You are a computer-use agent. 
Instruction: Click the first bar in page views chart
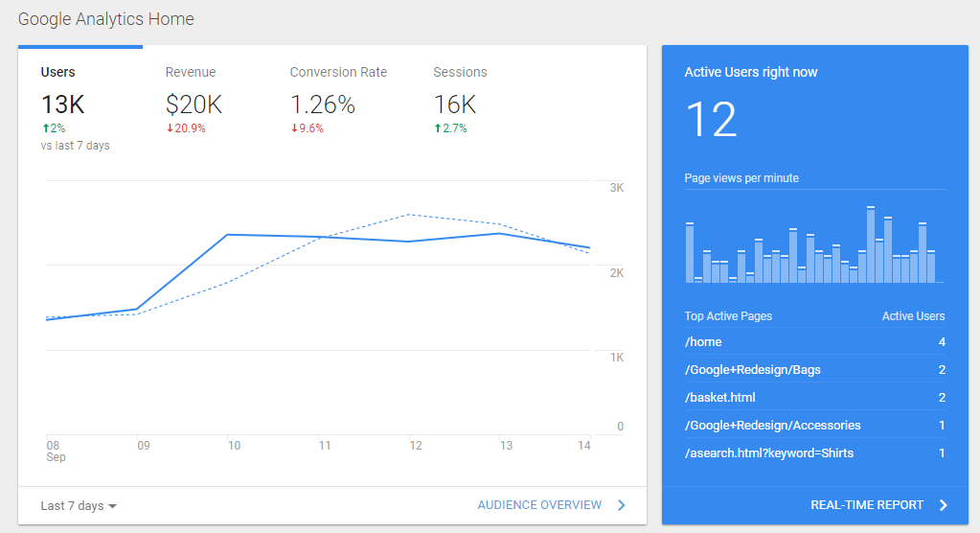coord(690,252)
